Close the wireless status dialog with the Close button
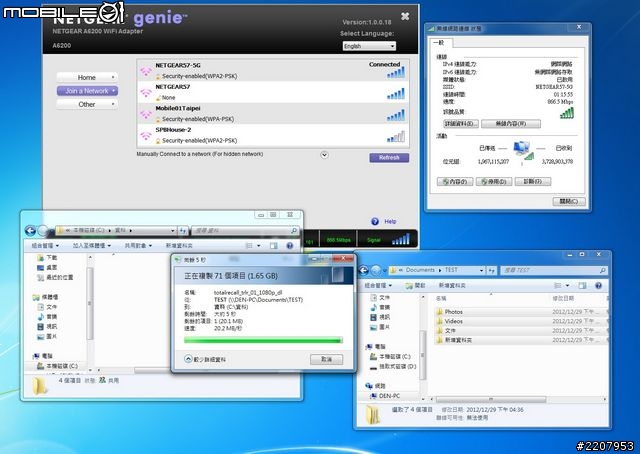Viewport: 640px width, 454px height. click(x=569, y=201)
